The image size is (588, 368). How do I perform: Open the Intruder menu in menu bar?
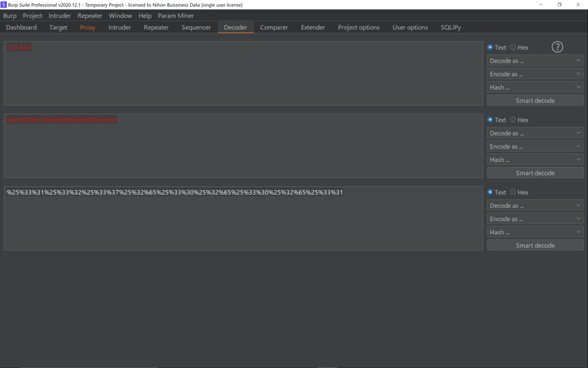[60, 16]
